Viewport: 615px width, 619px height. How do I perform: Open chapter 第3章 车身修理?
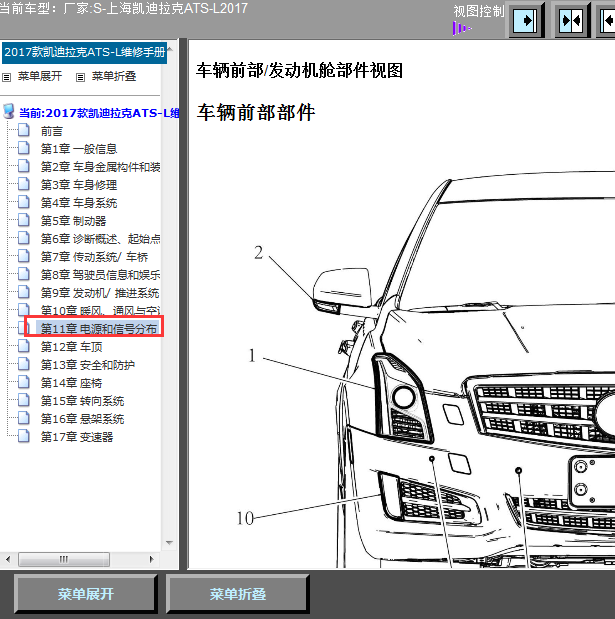[79, 185]
